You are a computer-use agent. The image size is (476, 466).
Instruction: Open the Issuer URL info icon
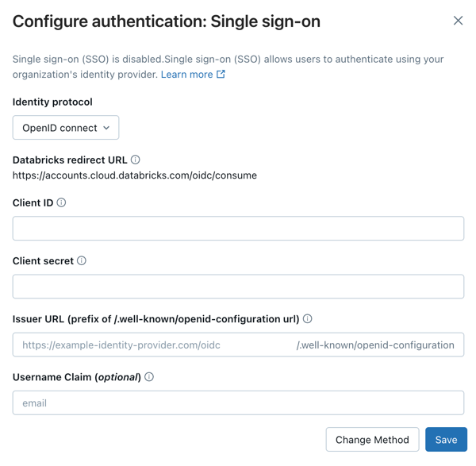tap(308, 318)
